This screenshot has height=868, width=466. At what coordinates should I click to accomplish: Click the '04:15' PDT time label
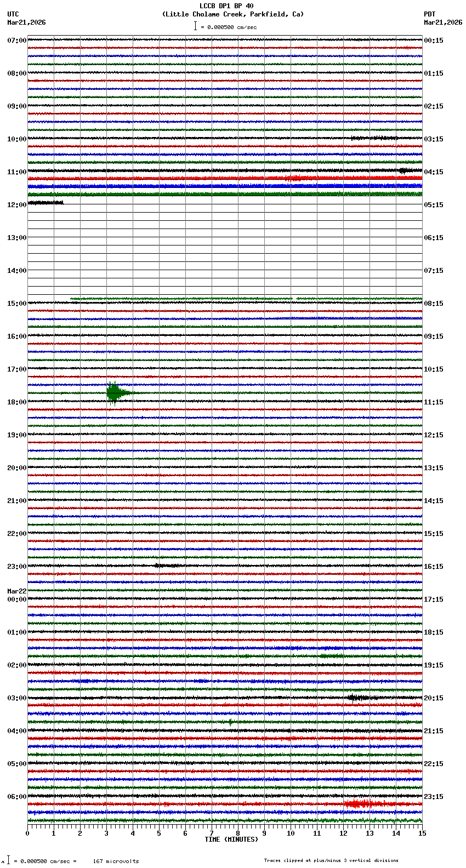(x=434, y=172)
